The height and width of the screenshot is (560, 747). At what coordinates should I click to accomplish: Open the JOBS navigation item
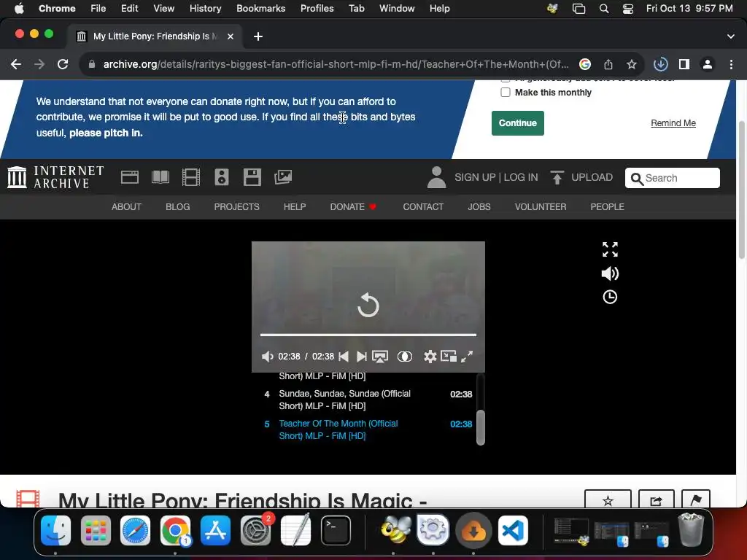coord(479,206)
